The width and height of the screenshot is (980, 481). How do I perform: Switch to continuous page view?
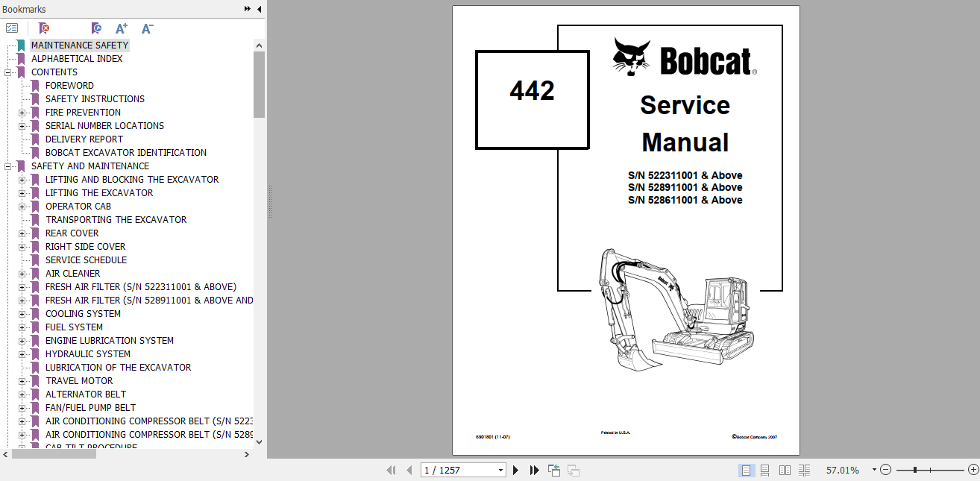764,470
